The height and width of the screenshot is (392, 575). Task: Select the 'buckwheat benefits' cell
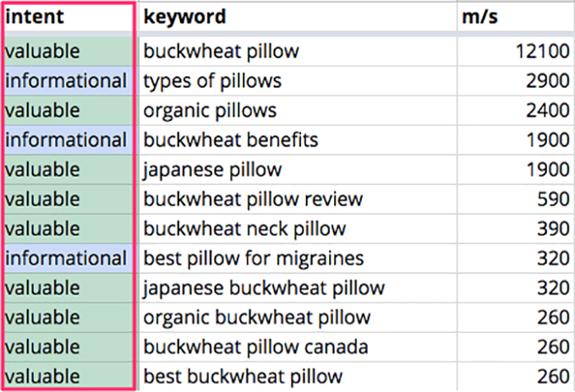coord(298,140)
